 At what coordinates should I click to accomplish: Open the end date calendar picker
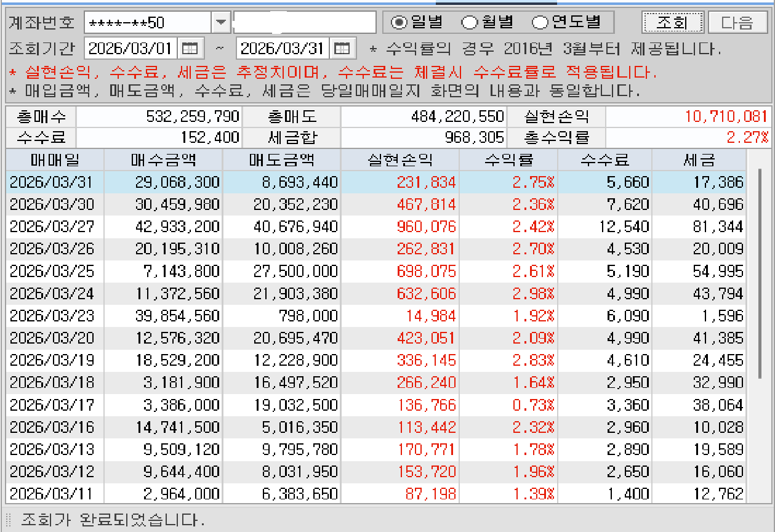pos(343,48)
